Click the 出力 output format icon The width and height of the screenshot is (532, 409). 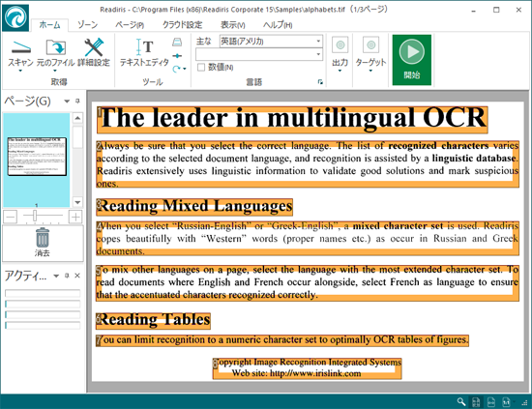pos(340,45)
